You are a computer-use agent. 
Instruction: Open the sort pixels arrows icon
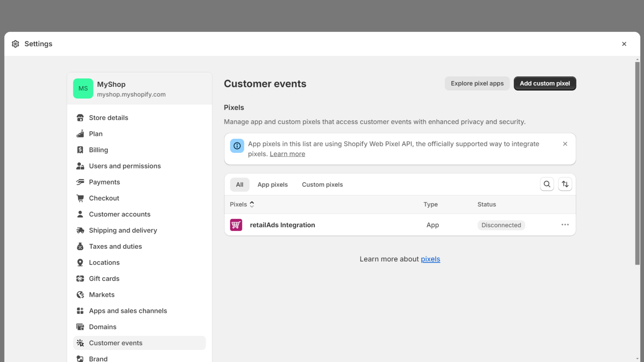click(565, 184)
